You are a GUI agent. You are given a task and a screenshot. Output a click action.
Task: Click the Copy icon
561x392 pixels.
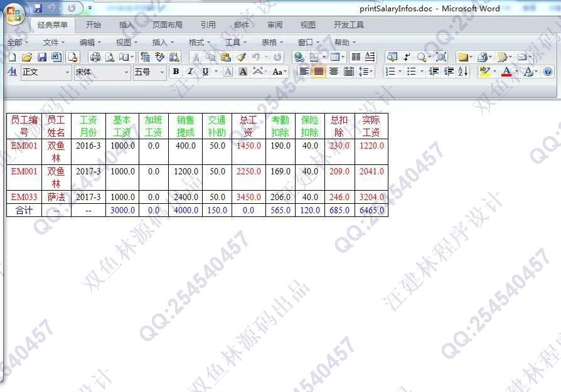pyautogui.click(x=211, y=57)
